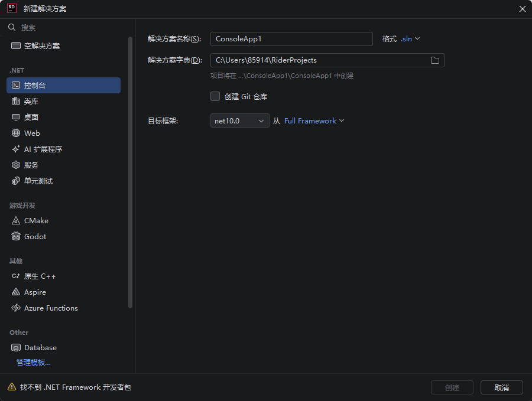Click the solution name field ConsoleApp1
The width and height of the screenshot is (532, 401).
291,38
